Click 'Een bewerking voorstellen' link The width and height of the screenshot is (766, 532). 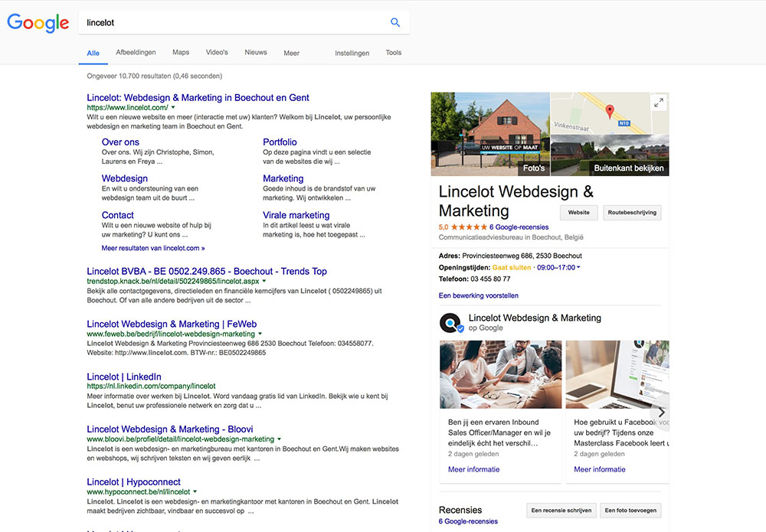click(x=478, y=295)
